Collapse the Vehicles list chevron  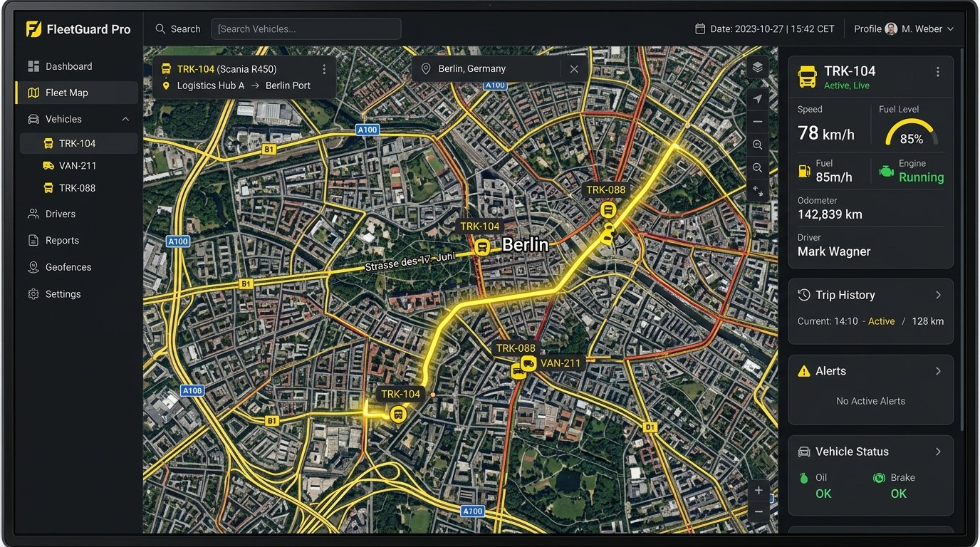(125, 119)
